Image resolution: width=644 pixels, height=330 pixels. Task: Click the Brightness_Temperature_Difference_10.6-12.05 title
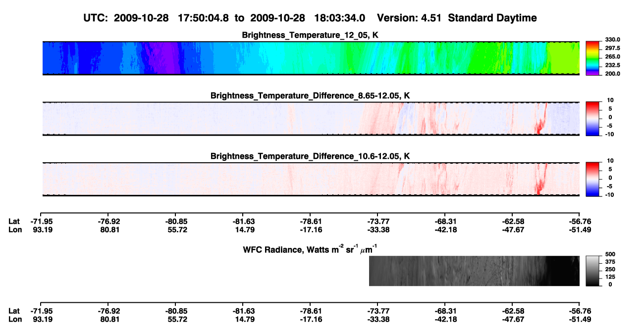point(310,156)
